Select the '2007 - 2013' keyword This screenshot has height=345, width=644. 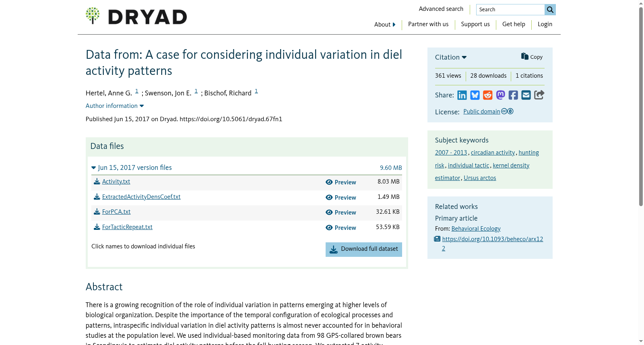[451, 153]
